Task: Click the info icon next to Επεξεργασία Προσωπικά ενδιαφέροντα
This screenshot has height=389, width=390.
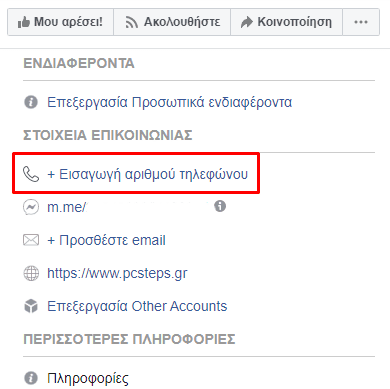Action: tap(31, 102)
